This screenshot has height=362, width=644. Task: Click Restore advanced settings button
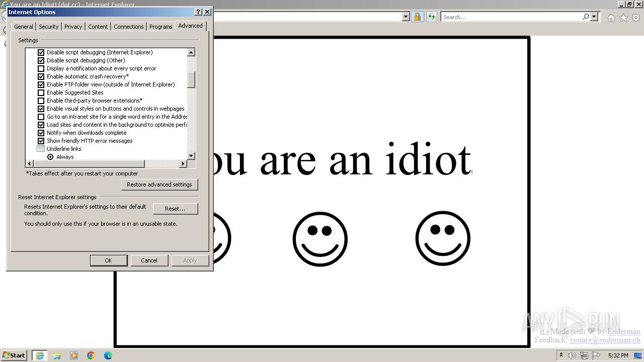tap(159, 185)
